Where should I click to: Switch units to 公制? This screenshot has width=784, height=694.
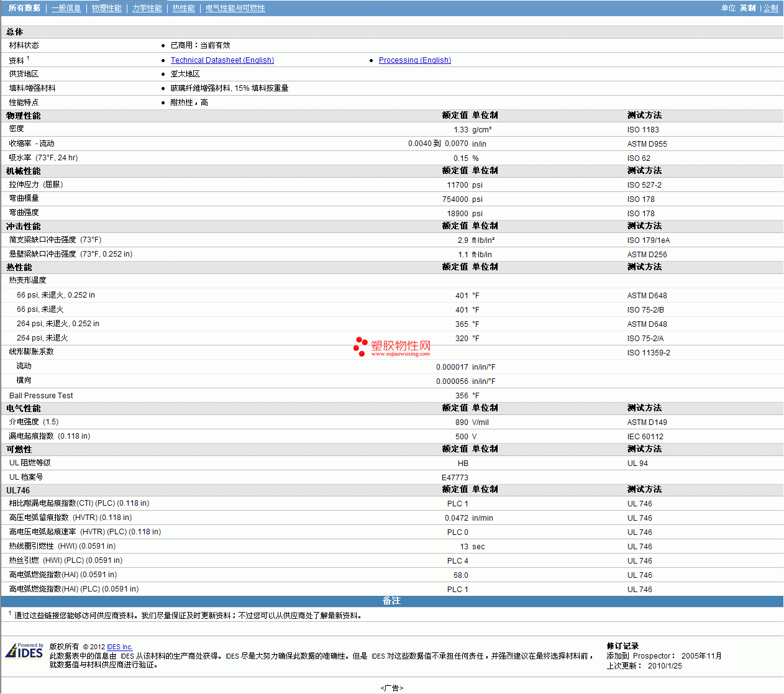click(x=770, y=8)
